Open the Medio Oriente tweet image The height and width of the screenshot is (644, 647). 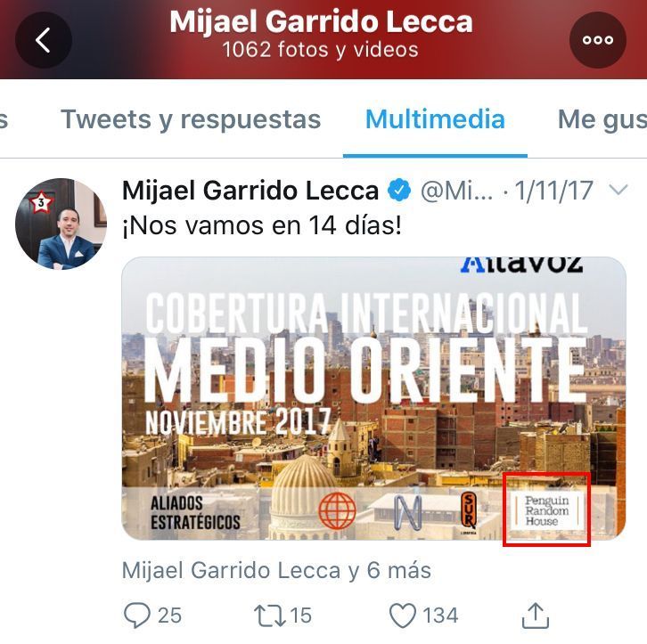373,398
